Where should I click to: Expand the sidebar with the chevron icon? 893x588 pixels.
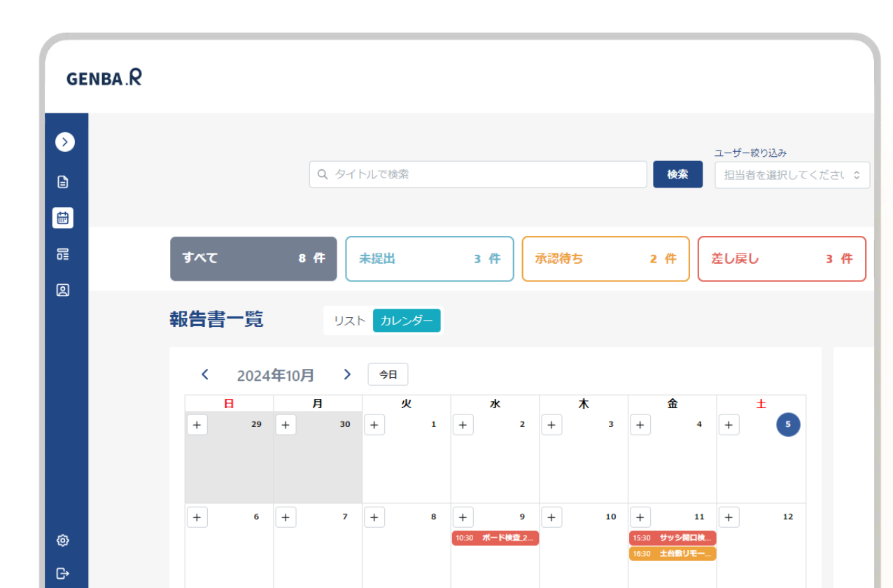(x=64, y=142)
